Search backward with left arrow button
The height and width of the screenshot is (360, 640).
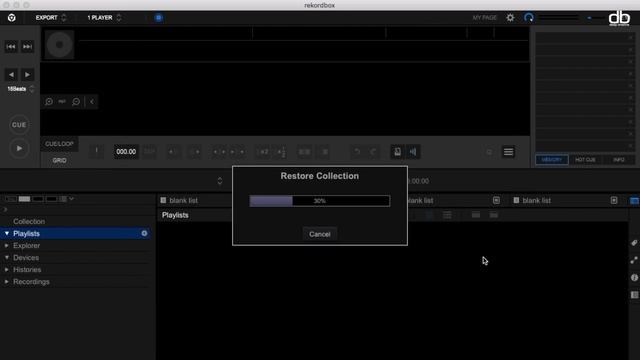click(11, 74)
